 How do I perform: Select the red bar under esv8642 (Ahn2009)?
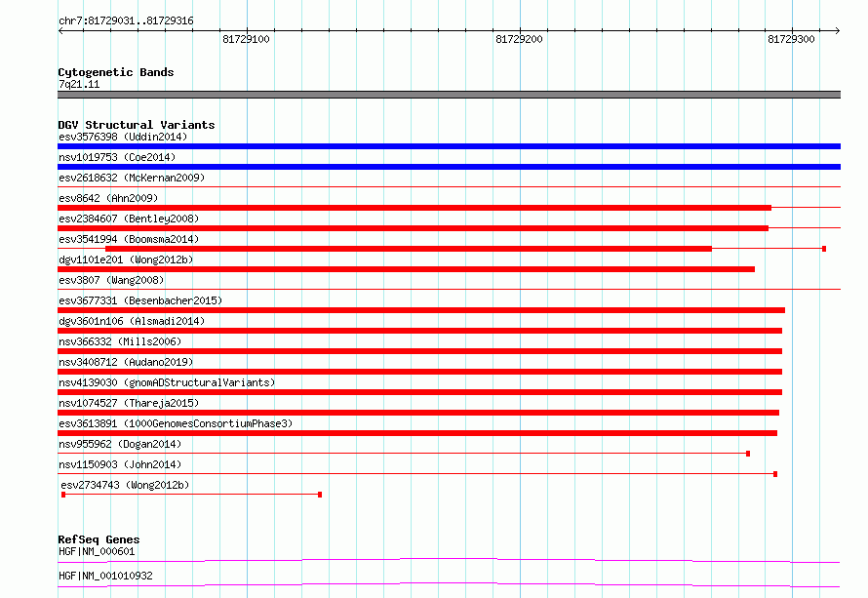point(414,208)
